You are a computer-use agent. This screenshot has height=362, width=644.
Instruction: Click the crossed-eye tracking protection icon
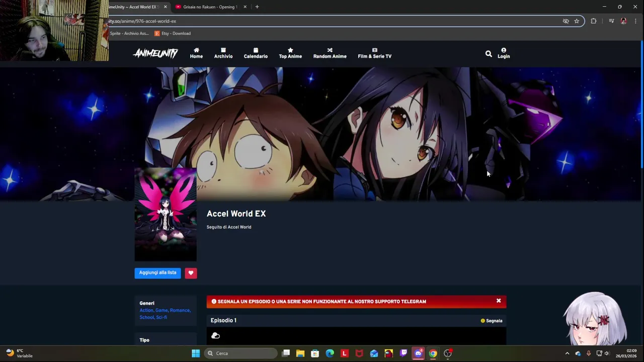click(x=566, y=21)
